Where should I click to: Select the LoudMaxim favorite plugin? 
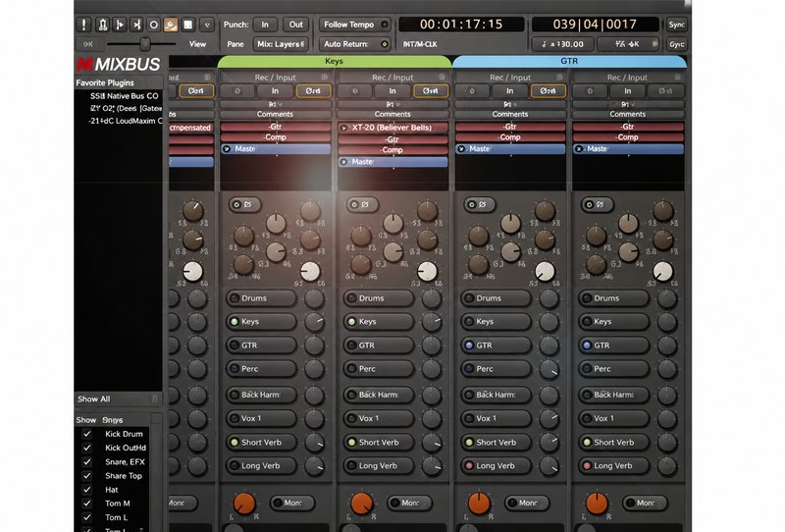[x=126, y=121]
